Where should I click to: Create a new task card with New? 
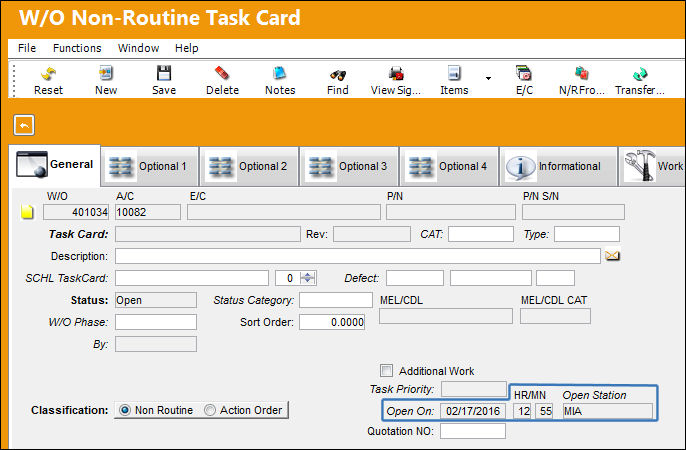[105, 73]
